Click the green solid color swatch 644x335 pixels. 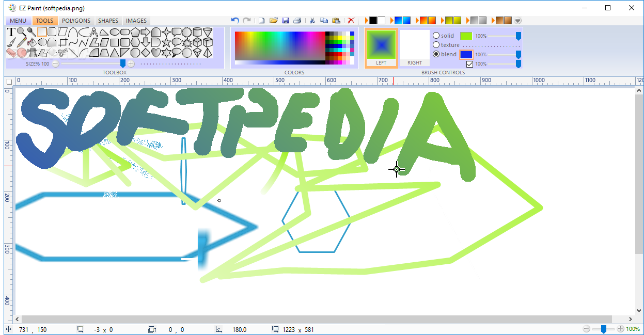[x=466, y=36]
